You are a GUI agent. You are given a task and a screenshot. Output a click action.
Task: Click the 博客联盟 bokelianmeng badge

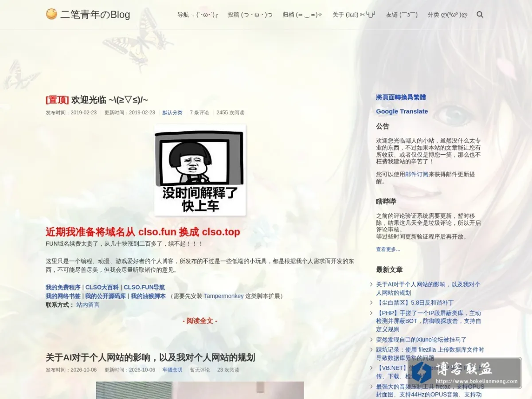465,373
